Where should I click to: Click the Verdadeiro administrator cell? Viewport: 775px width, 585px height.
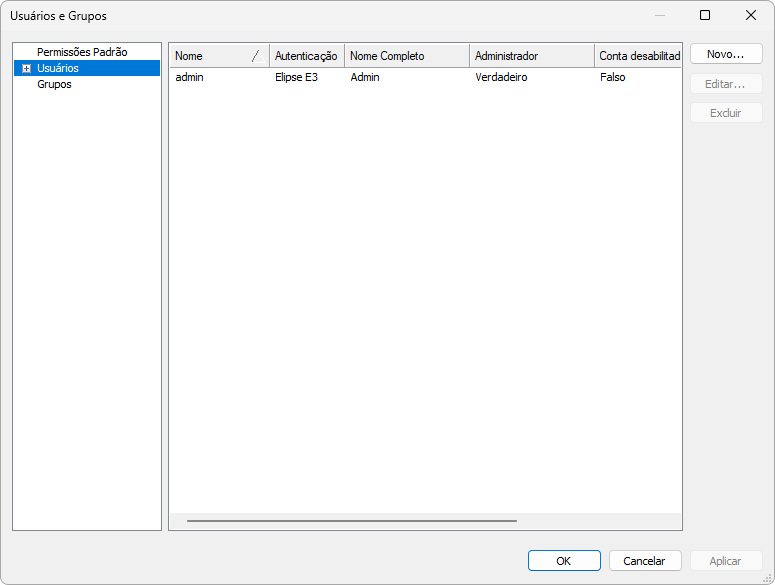(501, 77)
